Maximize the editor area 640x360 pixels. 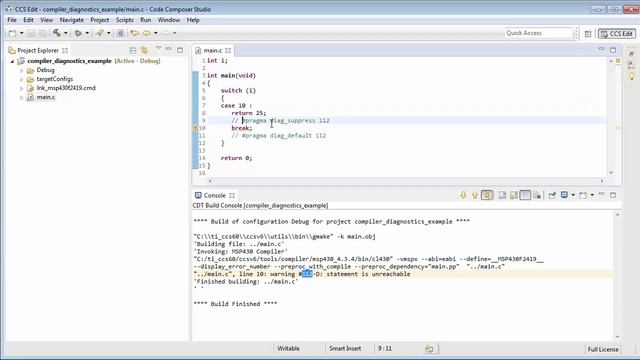613,50
